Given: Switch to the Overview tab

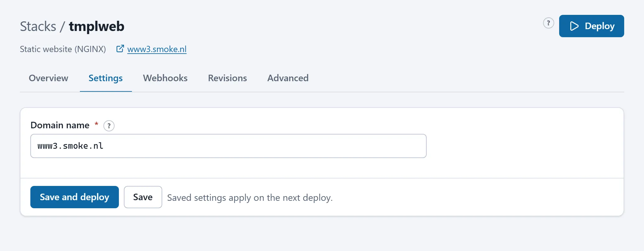Looking at the screenshot, I should click(x=48, y=78).
